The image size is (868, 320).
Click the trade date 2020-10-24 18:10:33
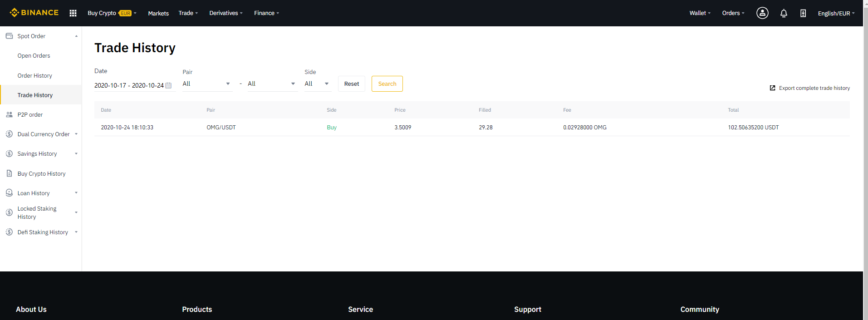pyautogui.click(x=127, y=128)
